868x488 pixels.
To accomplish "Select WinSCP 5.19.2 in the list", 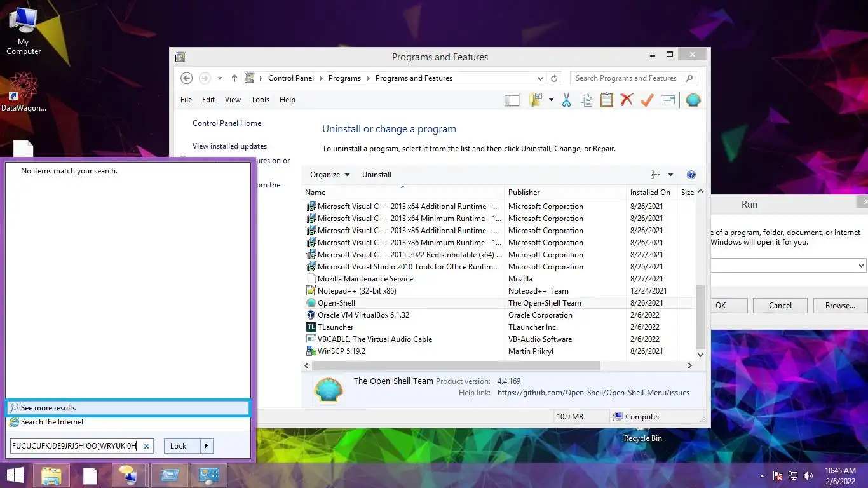I will pos(499,351).
